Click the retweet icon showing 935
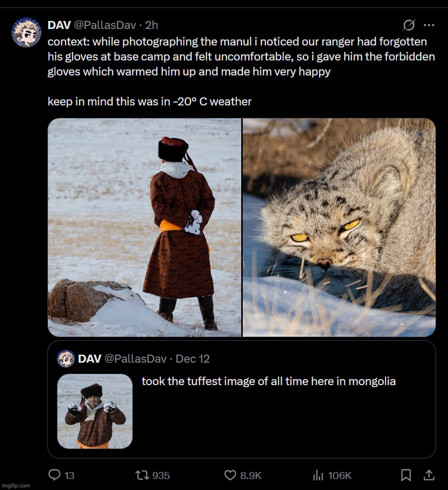Screen dimensions: 448x490 coord(142,476)
